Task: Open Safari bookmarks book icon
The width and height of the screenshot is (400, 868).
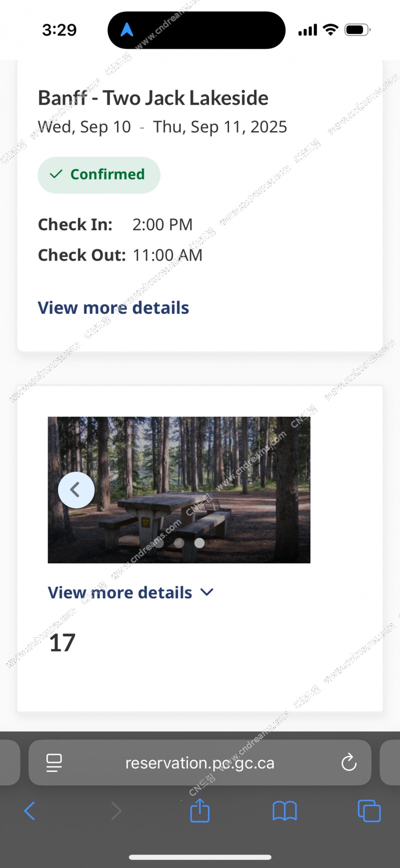Action: [284, 811]
